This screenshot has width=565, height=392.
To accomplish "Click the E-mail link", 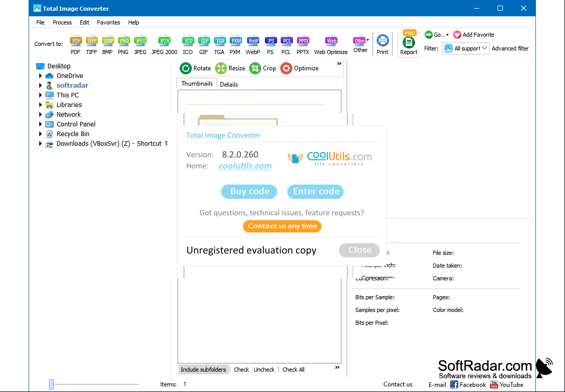I will 437,384.
